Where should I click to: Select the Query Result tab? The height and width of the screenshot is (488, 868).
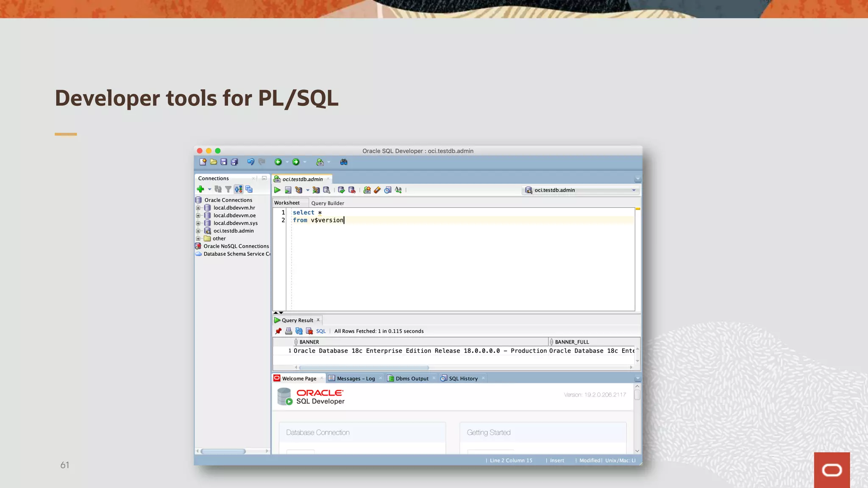[x=297, y=320]
